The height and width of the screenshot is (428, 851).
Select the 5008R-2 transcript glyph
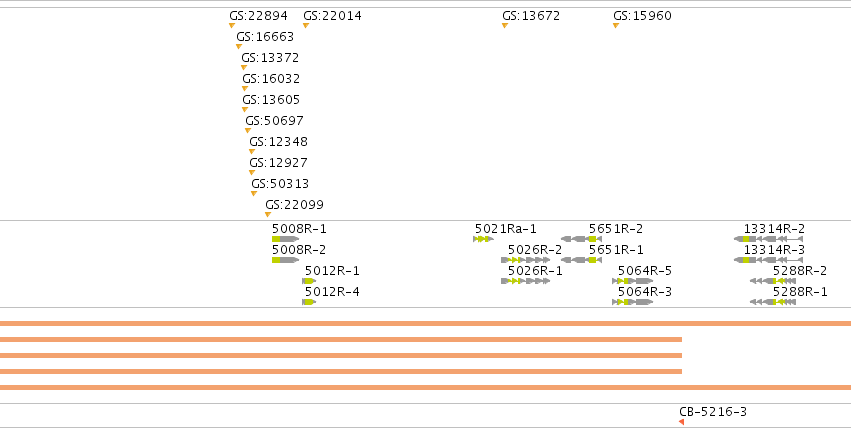[285, 260]
